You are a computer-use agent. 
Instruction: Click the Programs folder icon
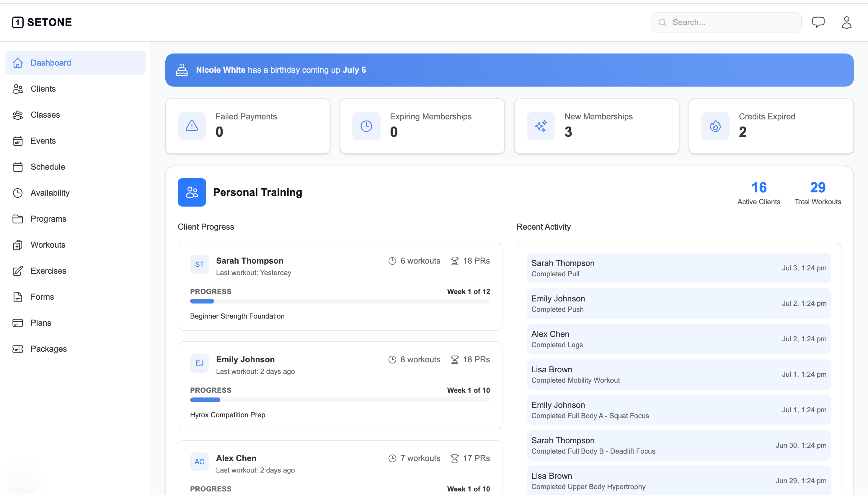[x=18, y=219]
